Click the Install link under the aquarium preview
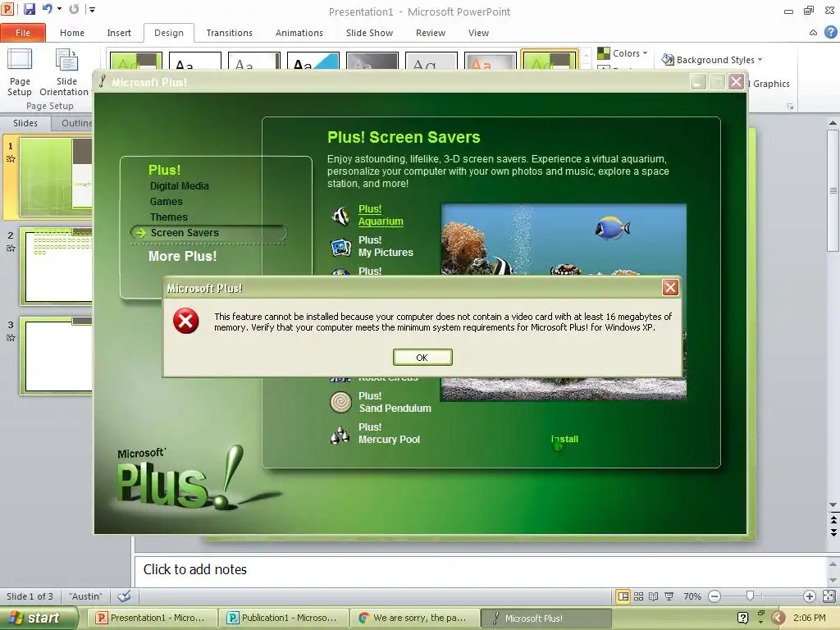The height and width of the screenshot is (630, 840). tap(564, 439)
